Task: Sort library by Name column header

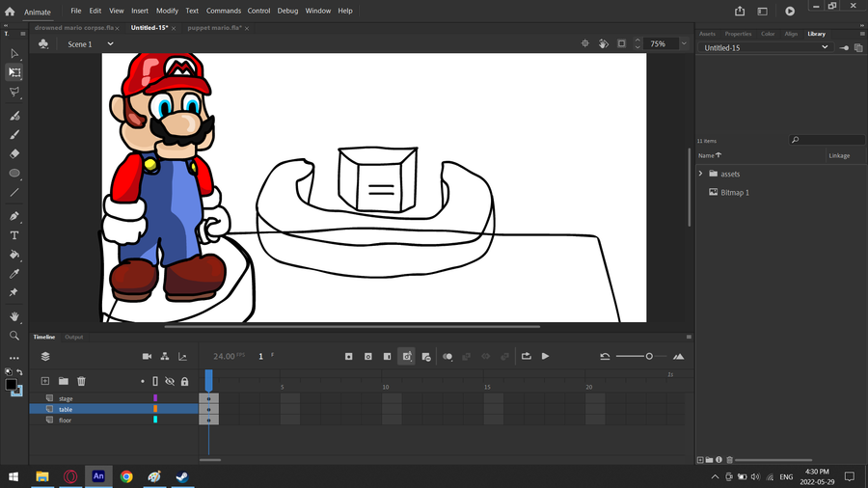Action: coord(709,155)
